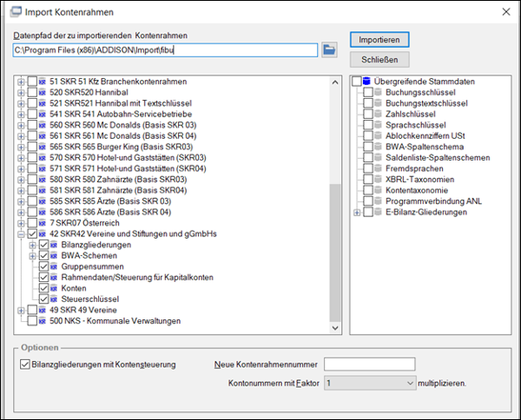The image size is (521, 420).
Task: Click the KR icon of 42 SKR42 Vereine
Action: click(x=43, y=234)
